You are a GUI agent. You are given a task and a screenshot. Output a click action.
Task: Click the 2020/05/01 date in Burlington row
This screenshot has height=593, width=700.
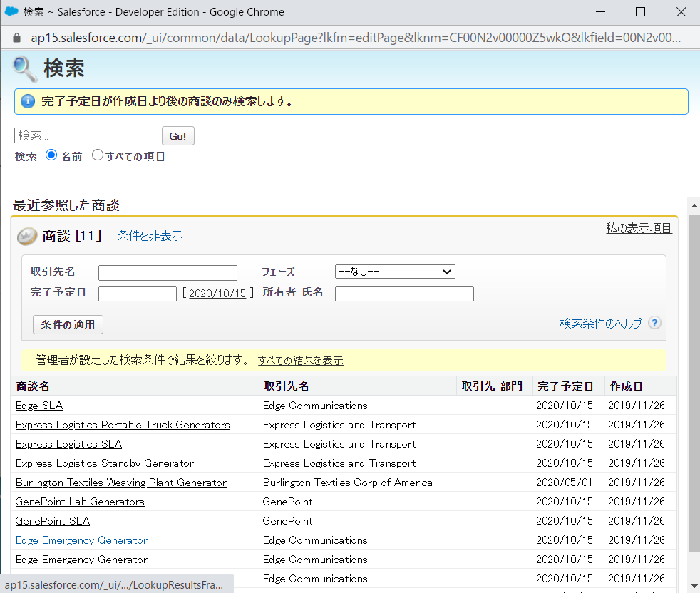click(565, 483)
